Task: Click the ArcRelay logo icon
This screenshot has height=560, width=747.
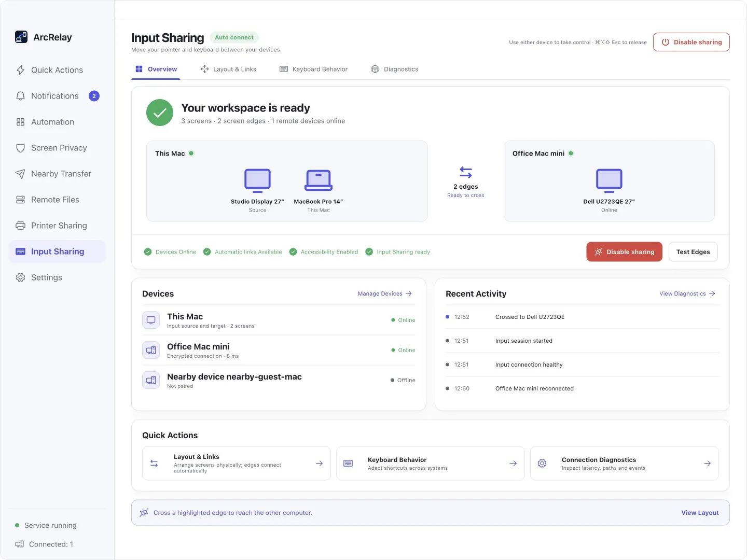Action: pyautogui.click(x=21, y=37)
